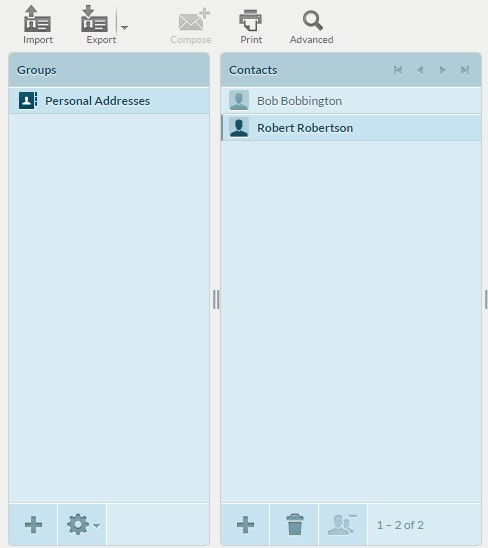Click Robert Robertson's avatar icon

[239, 127]
